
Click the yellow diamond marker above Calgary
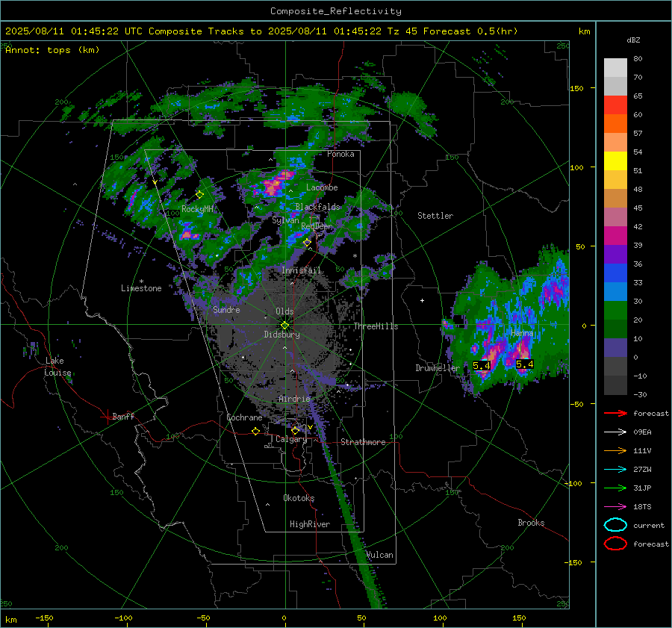[x=295, y=430]
